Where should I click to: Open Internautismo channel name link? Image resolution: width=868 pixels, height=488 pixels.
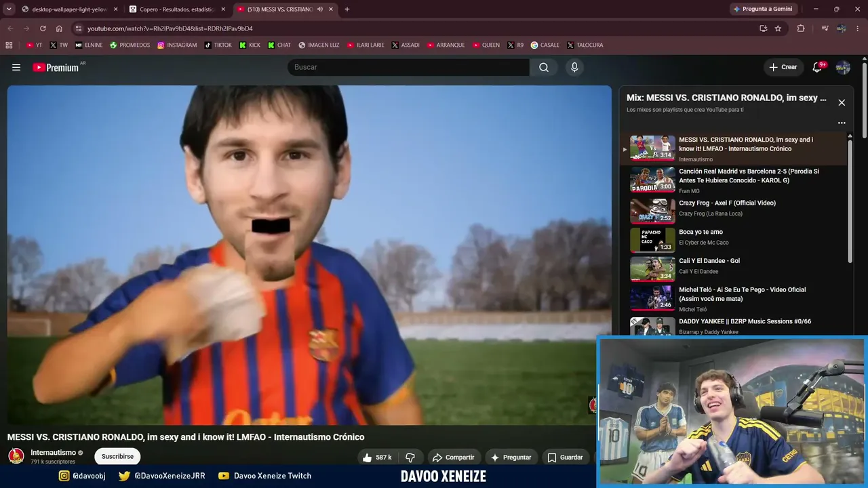point(54,453)
